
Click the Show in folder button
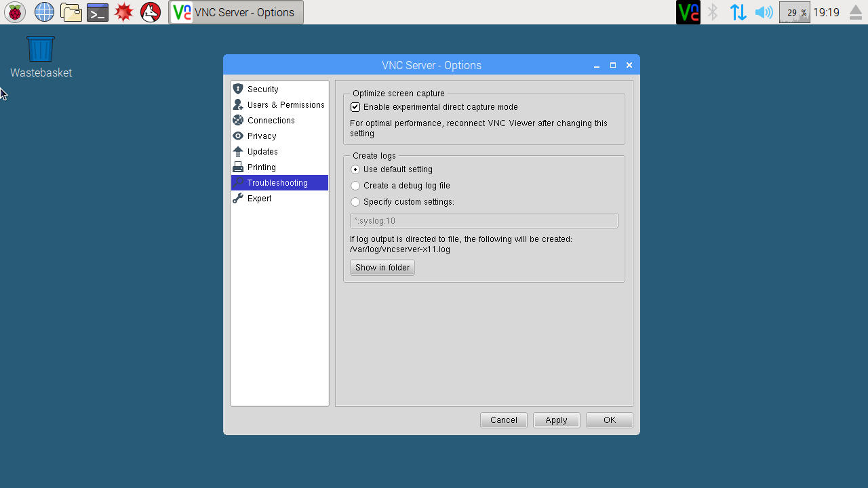(x=382, y=268)
